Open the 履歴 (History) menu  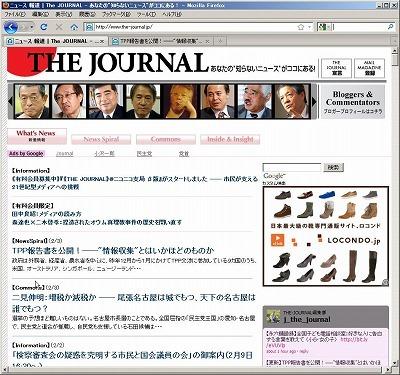87,14
